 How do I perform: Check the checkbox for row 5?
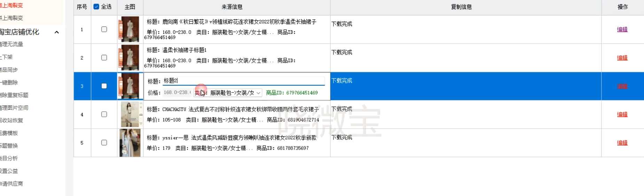coord(104,142)
